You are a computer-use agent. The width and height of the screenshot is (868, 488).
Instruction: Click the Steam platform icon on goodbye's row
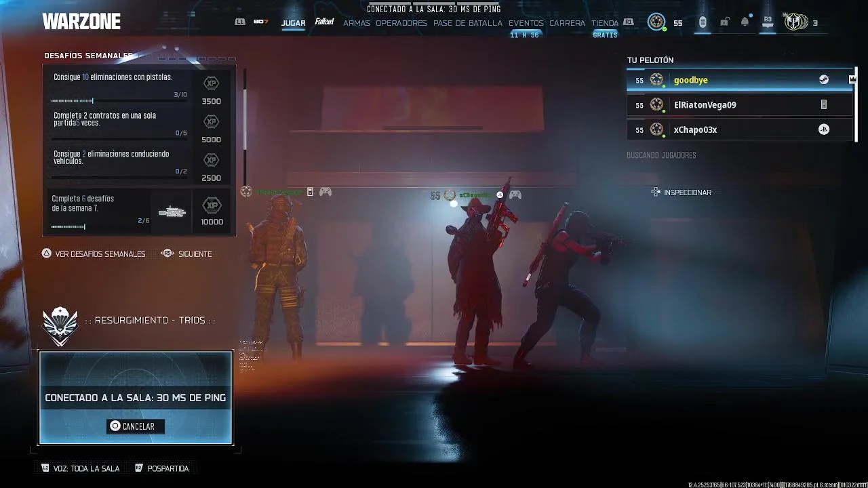[824, 80]
